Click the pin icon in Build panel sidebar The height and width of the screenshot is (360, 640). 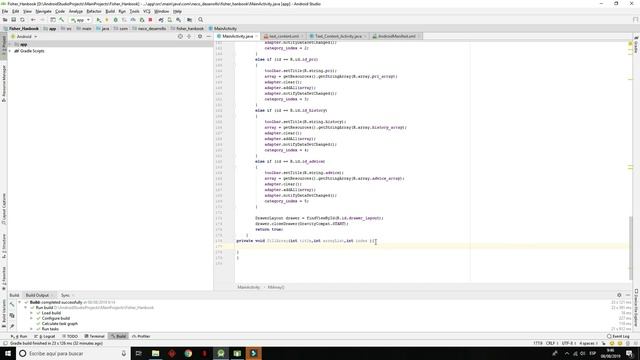click(12, 326)
